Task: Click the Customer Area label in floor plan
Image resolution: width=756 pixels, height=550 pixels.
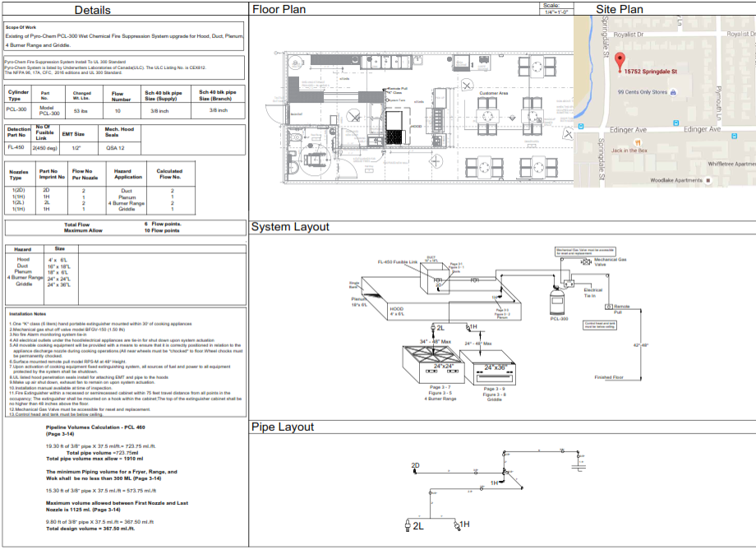Action: (495, 93)
